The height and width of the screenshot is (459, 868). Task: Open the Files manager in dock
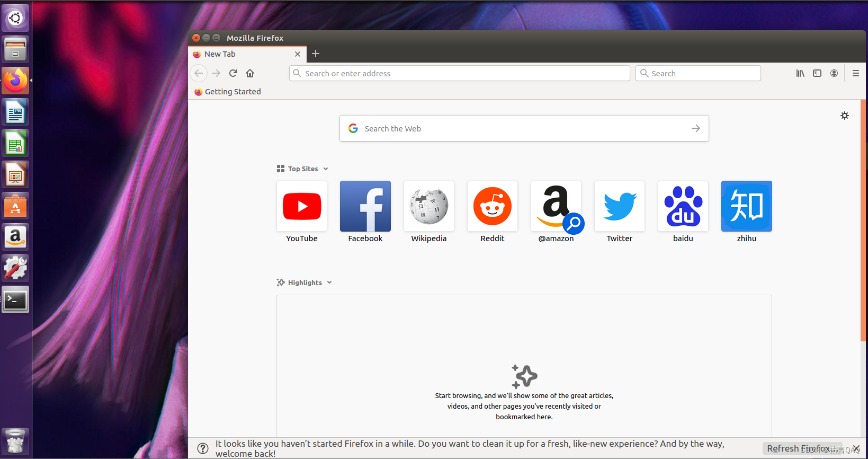(x=15, y=49)
